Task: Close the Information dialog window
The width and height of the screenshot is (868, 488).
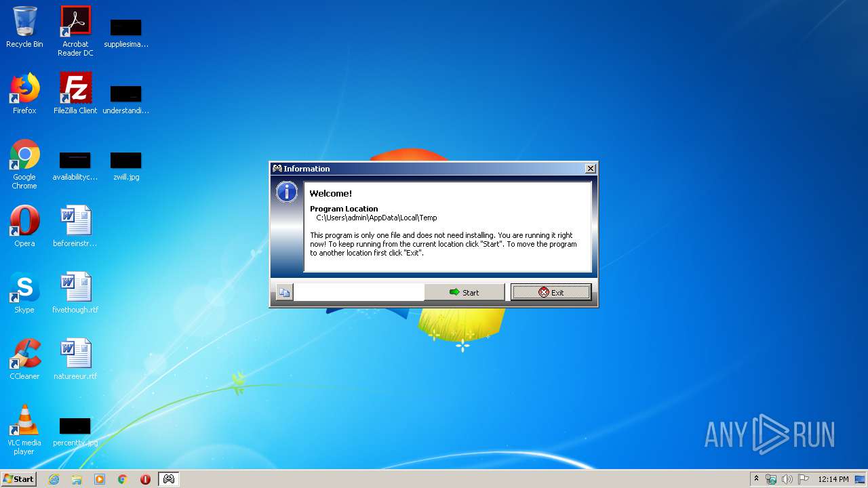Action: pyautogui.click(x=590, y=169)
